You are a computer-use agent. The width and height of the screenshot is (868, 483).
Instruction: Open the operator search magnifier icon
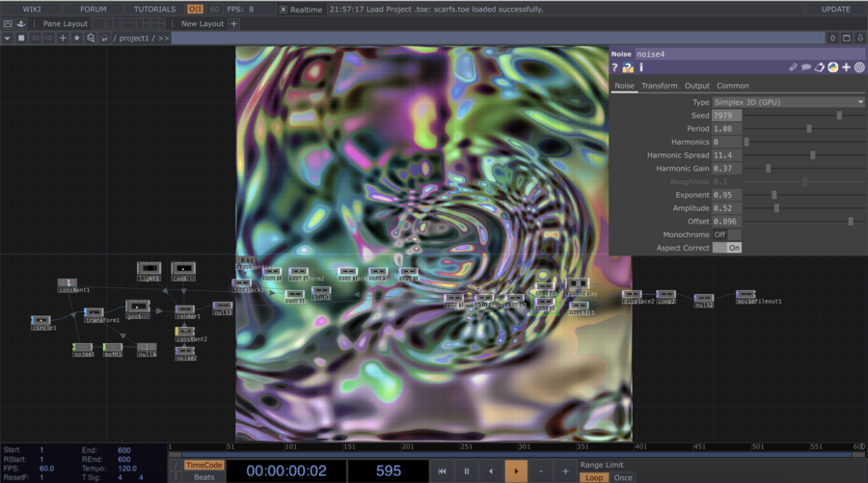point(91,39)
